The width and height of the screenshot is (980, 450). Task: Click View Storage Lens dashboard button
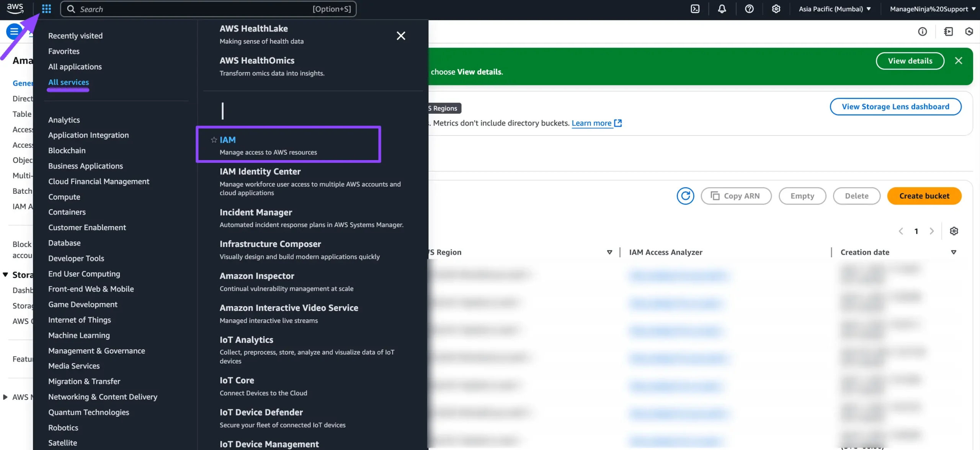pyautogui.click(x=895, y=106)
